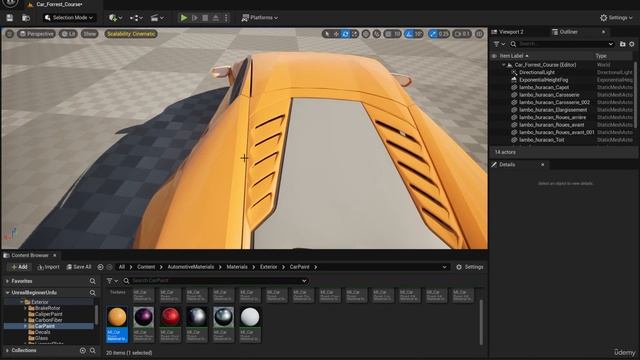The height and width of the screenshot is (360, 640).
Task: Open the camera speed setting
Action: click(462, 34)
